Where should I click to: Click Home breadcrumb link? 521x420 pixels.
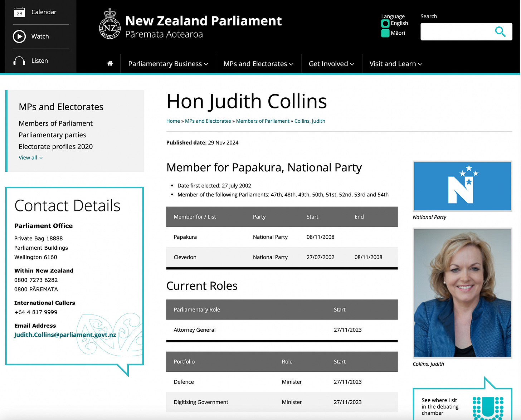coord(173,121)
